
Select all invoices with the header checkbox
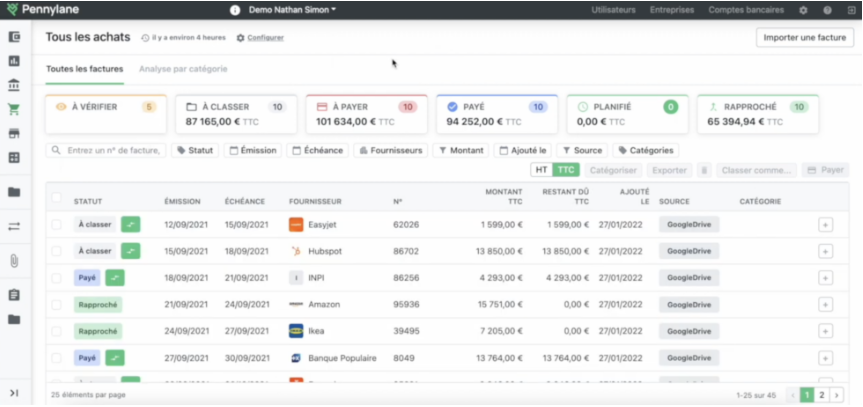[57, 197]
